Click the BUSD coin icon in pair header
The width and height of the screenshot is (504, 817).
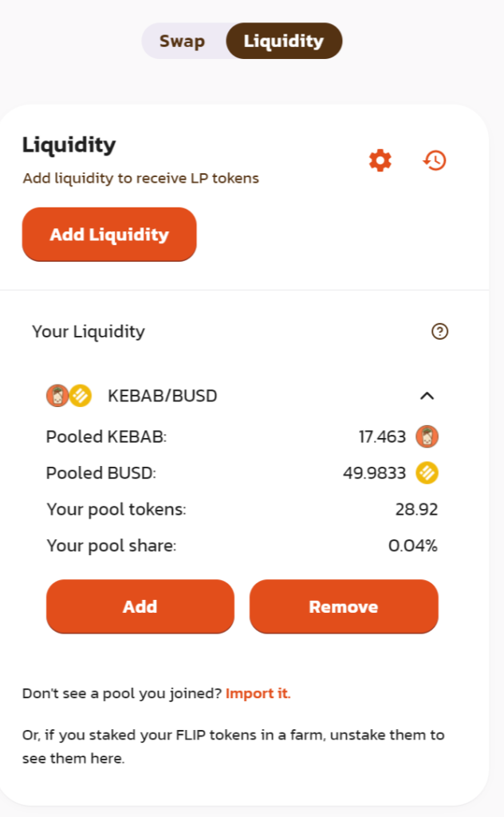click(80, 395)
